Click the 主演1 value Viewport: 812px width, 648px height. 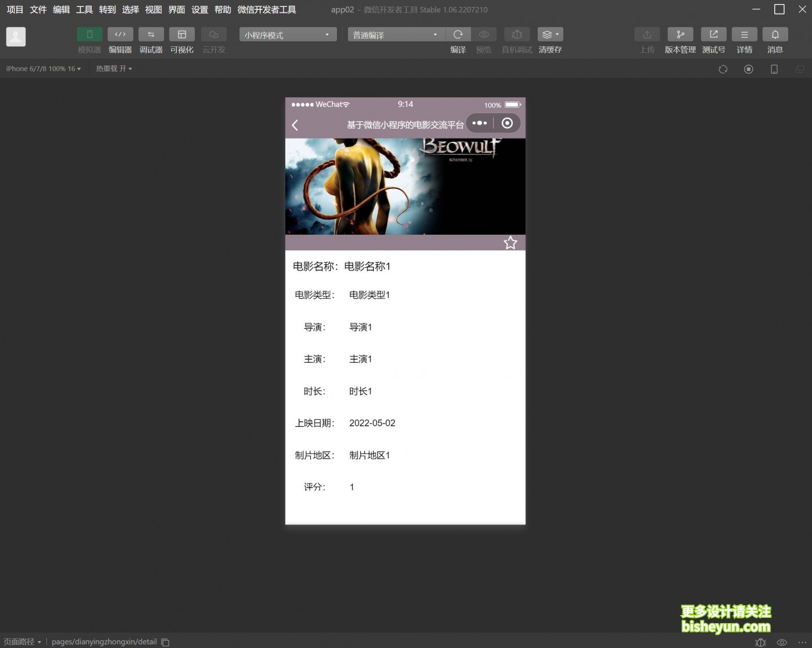coord(360,359)
